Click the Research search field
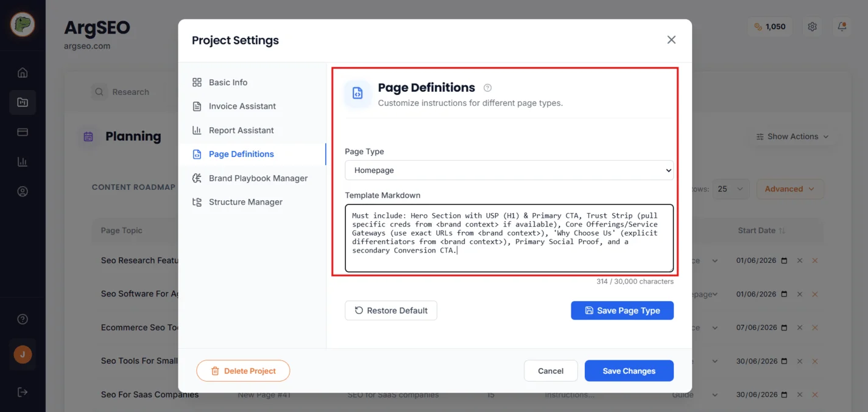The width and height of the screenshot is (868, 412). pos(131,92)
